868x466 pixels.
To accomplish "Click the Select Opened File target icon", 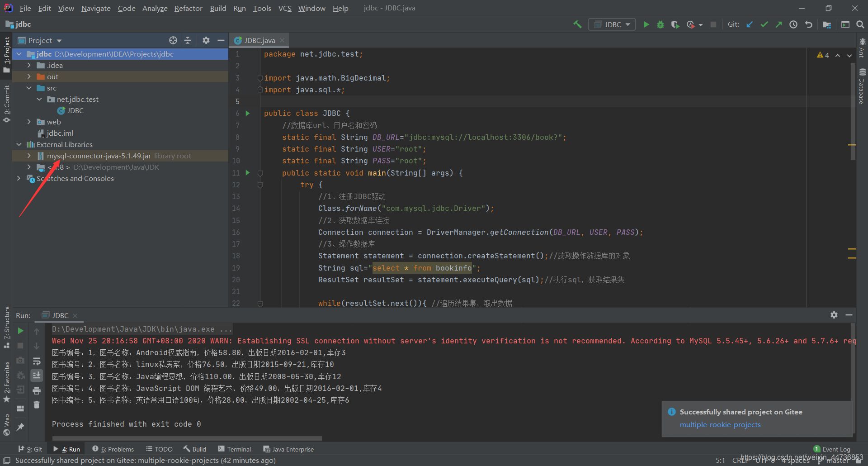I will 173,40.
